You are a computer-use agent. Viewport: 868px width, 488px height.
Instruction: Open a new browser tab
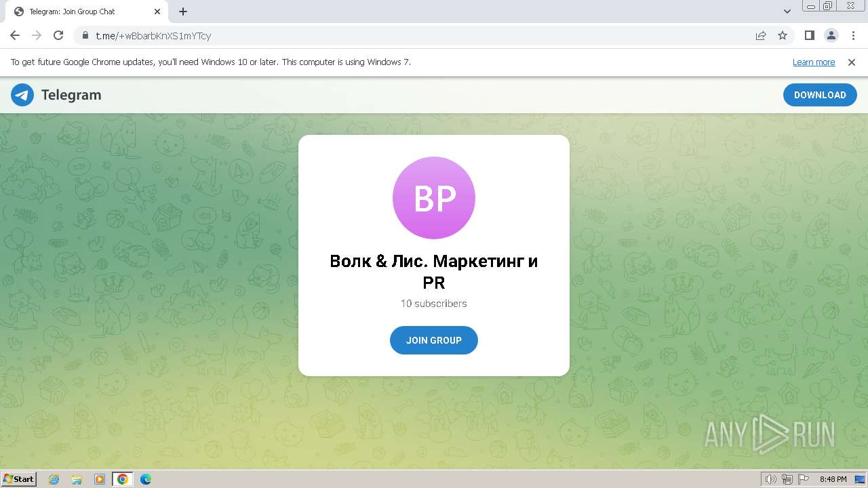pos(183,12)
